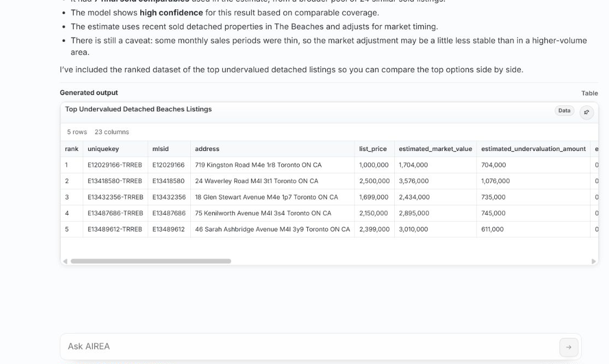
Task: Click mlsid cell E13489612
Action: [169, 229]
